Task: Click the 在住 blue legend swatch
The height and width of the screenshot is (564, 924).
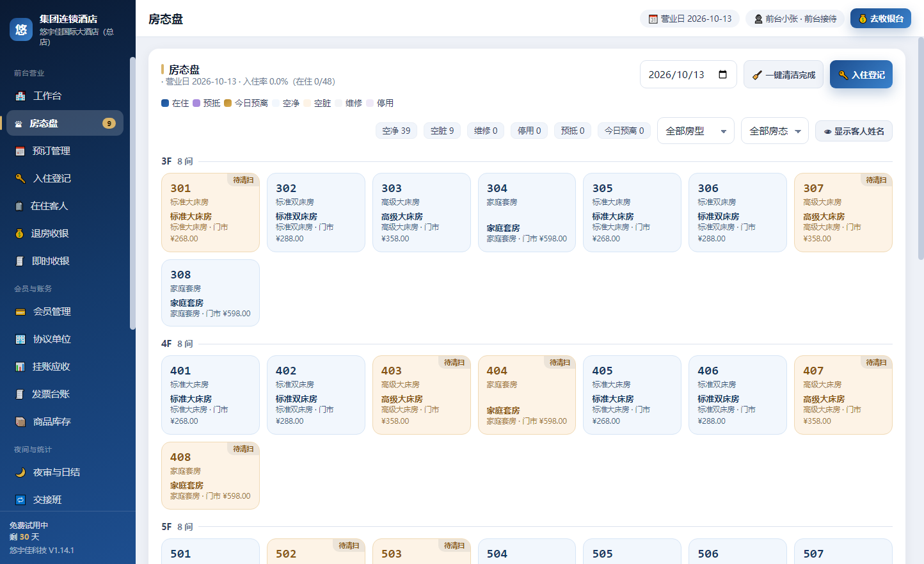Action: point(165,103)
